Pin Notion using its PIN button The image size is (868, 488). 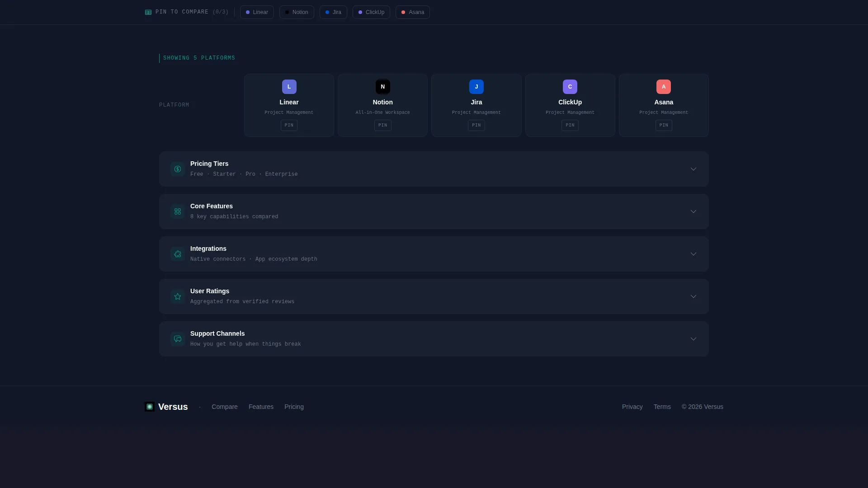(x=383, y=125)
